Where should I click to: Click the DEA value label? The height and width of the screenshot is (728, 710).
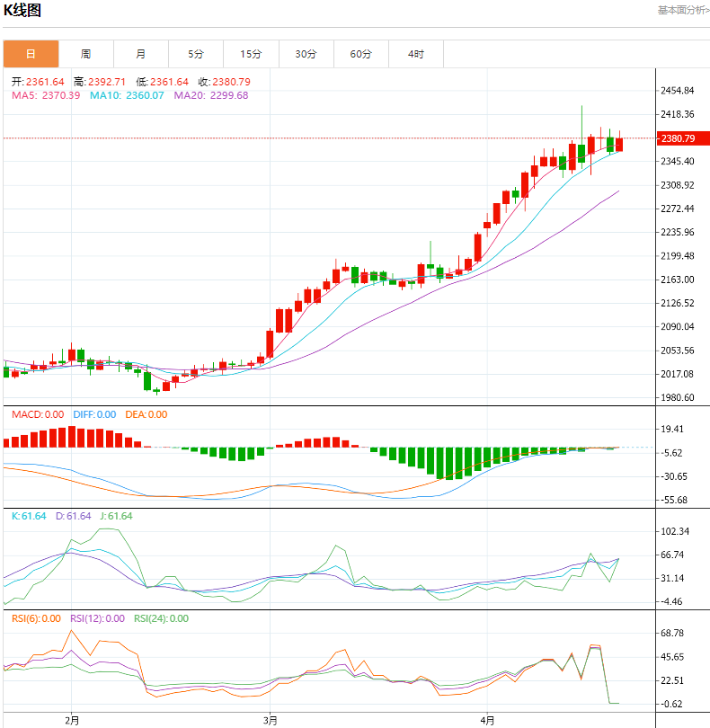[144, 414]
